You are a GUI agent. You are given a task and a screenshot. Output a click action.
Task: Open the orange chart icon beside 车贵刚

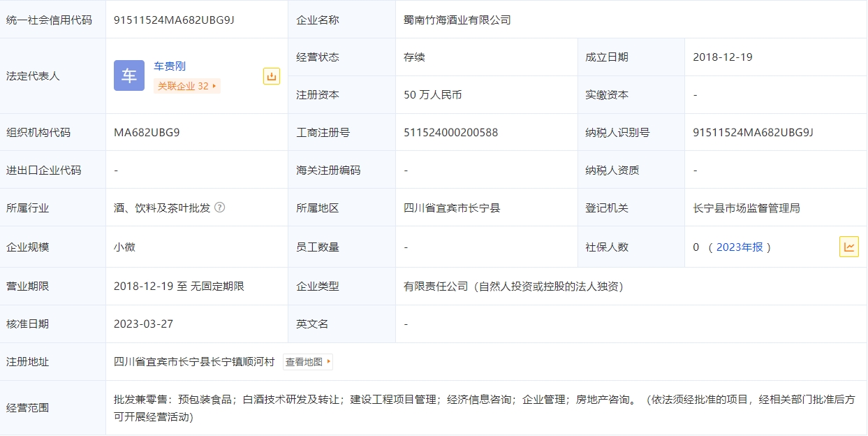click(271, 76)
